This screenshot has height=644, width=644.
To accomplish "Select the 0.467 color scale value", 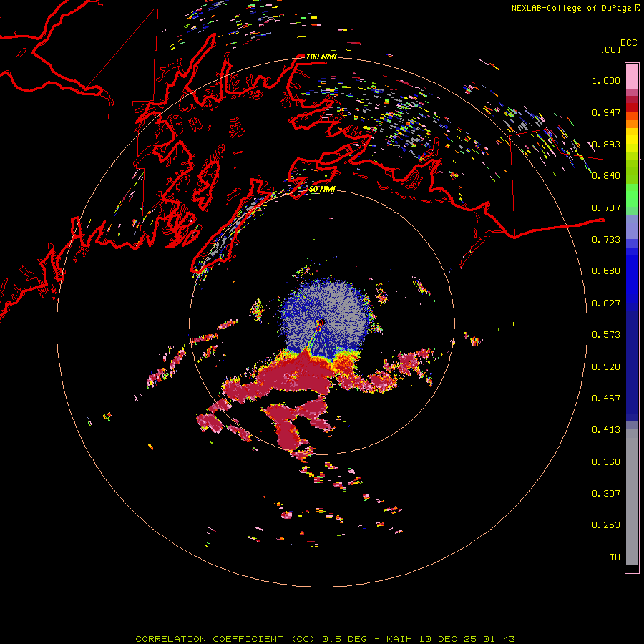I will tap(606, 399).
